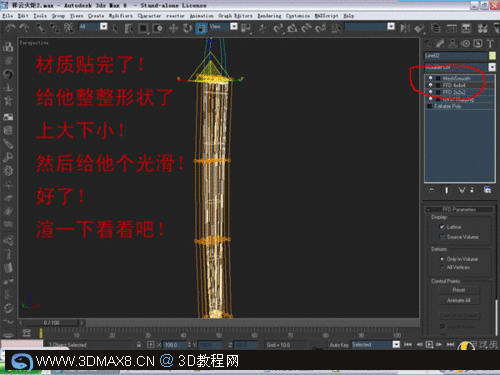This screenshot has height=375, width=500.
Task: Click the X coordinate input field
Action: coord(175,345)
